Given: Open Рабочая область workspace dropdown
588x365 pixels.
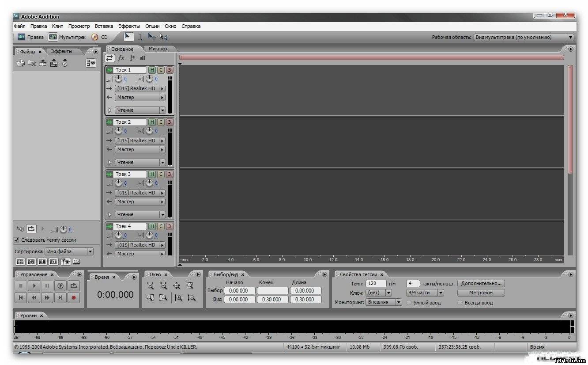Looking at the screenshot, I should (524, 38).
